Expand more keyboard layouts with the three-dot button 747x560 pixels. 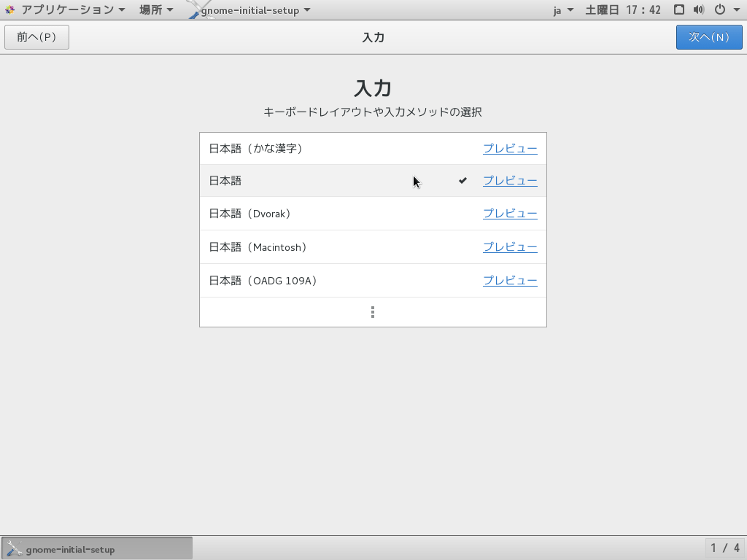pyautogui.click(x=373, y=311)
